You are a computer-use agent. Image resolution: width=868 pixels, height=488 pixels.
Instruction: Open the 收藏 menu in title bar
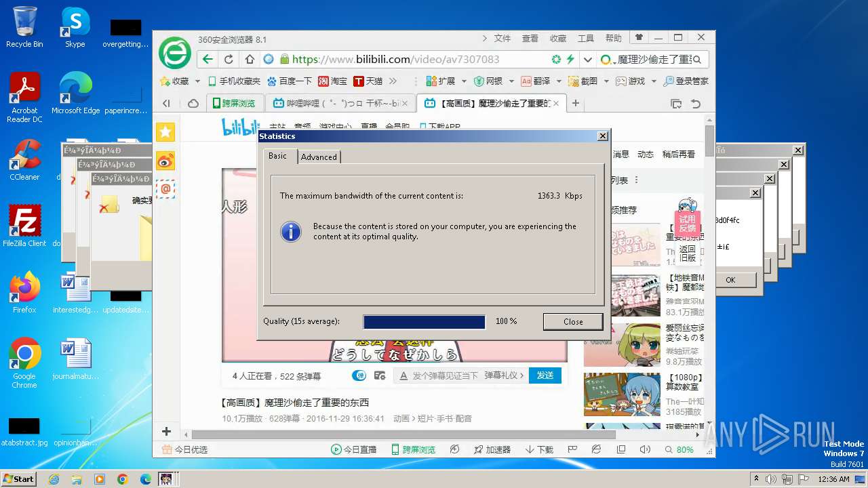[558, 39]
